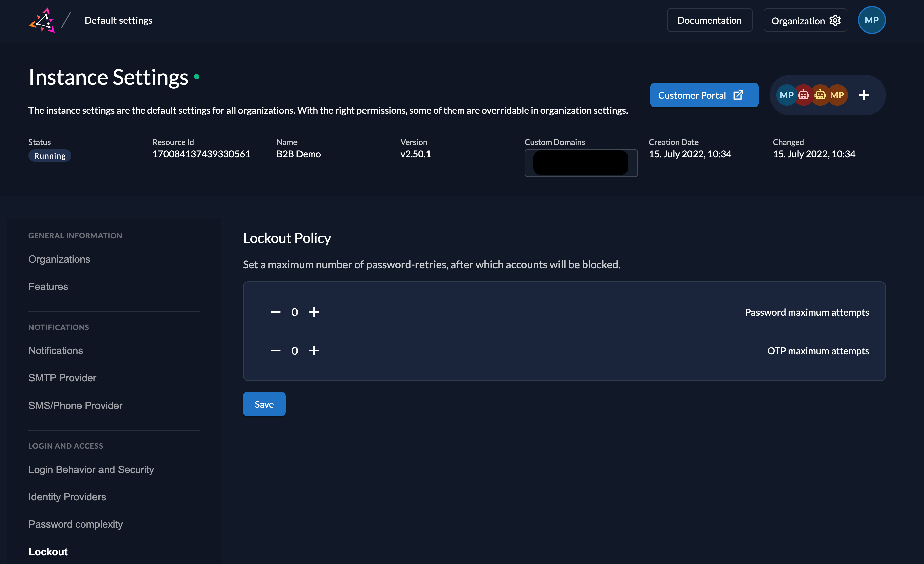
Task: Decrease OTP maximum attempts with minus
Action: pos(276,351)
